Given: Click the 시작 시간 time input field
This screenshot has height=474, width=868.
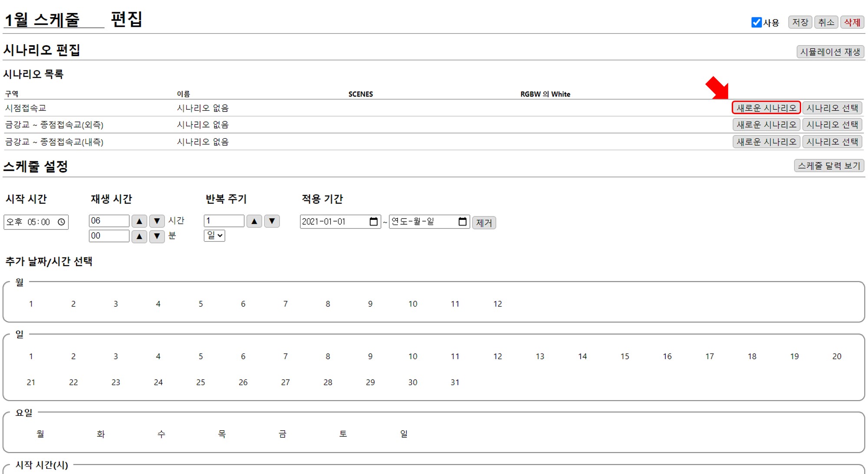Looking at the screenshot, I should click(x=36, y=222).
